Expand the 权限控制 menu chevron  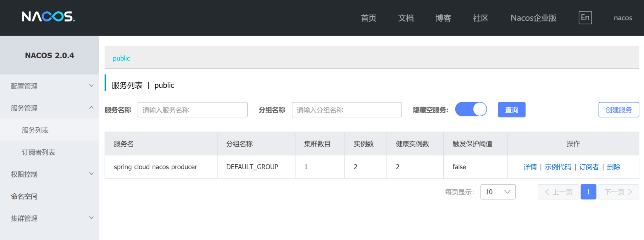(91, 174)
